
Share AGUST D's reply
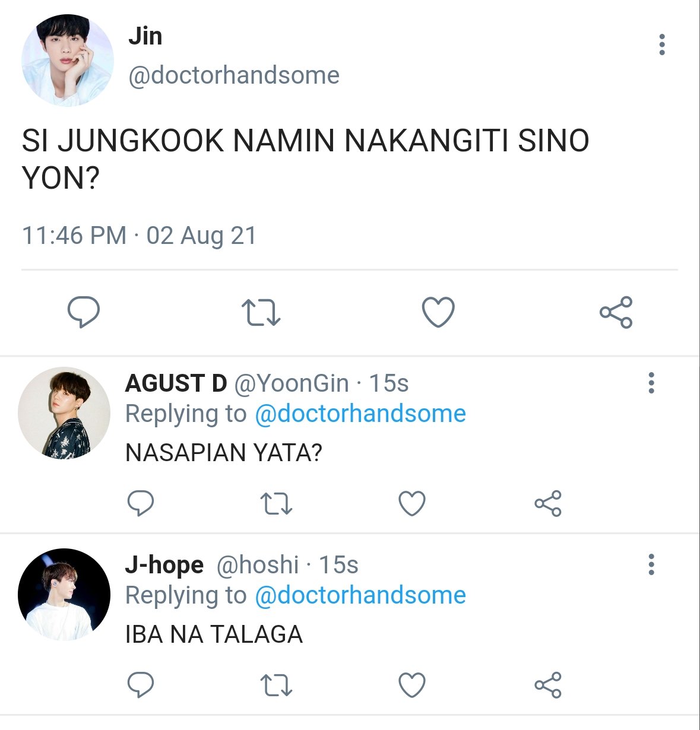[547, 503]
